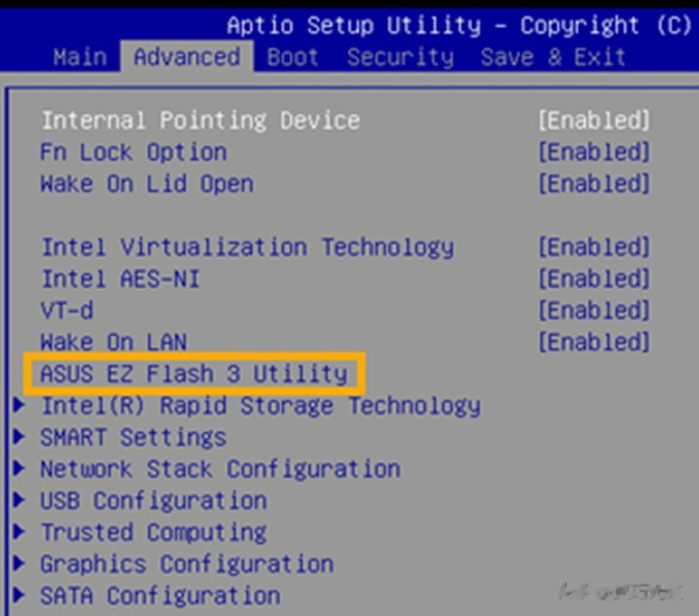Open the SATA Configuration submenu
This screenshot has height=616, width=699.
point(159,596)
